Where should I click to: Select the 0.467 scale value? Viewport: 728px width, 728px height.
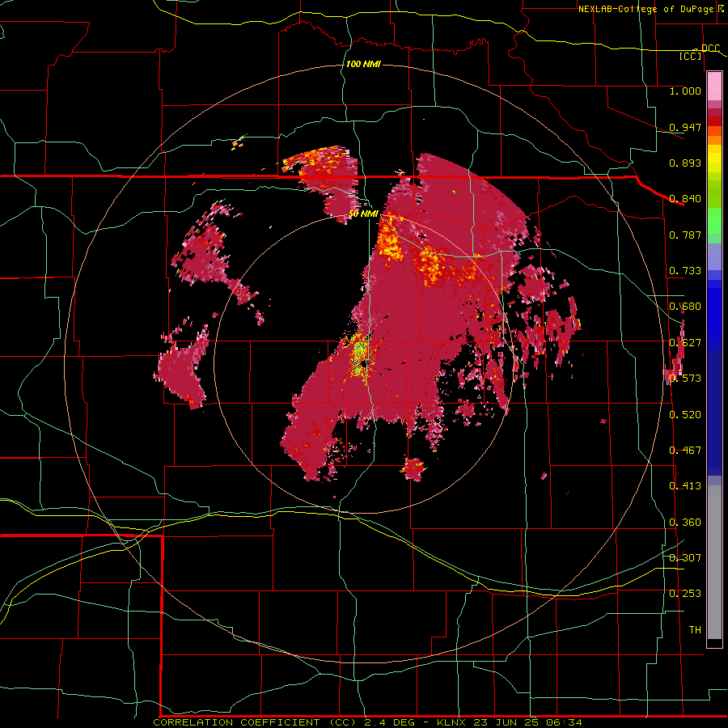point(685,450)
